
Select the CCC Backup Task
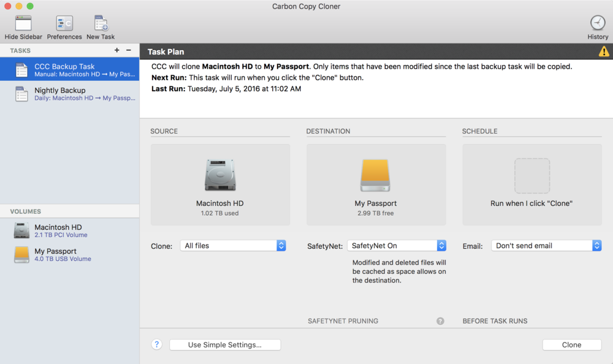(70, 70)
